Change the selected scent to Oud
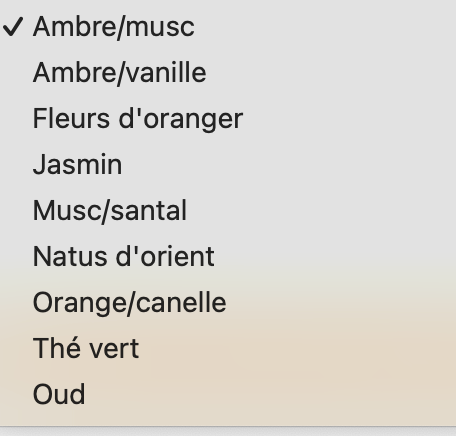Screen dimensions: 456x436 pos(228,395)
